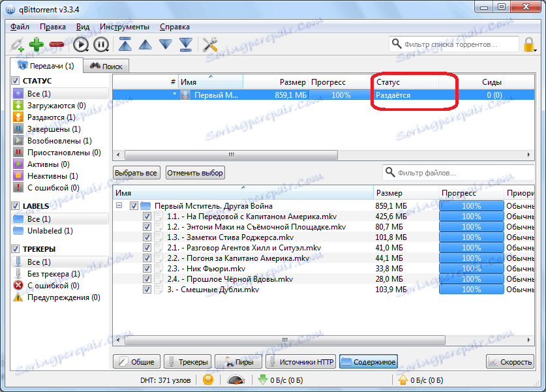Click the green plus add torrent icon

(37, 44)
